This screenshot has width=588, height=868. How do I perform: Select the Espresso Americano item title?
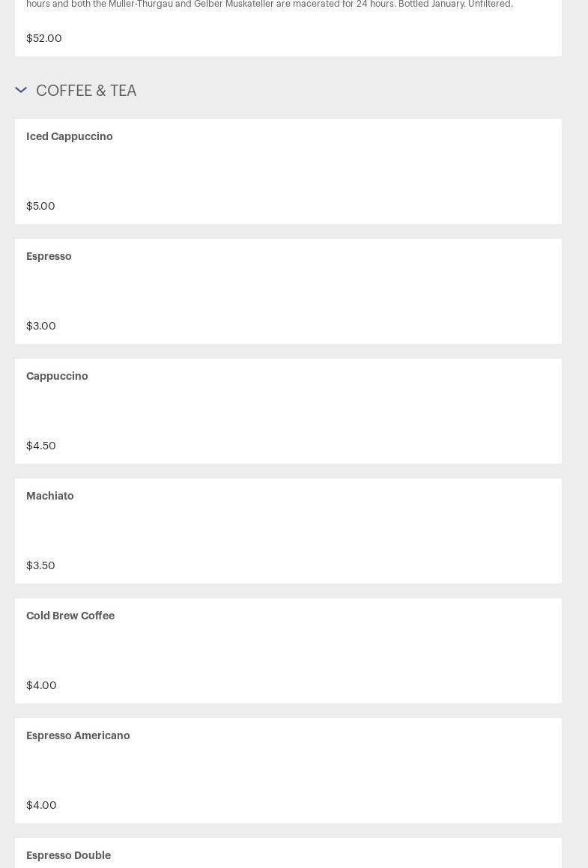coord(78,735)
